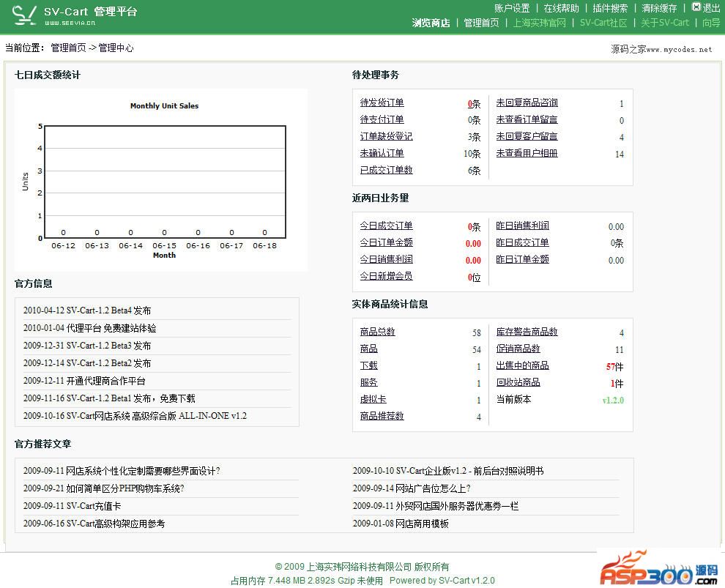Open 虚拟卡 link

click(x=373, y=398)
